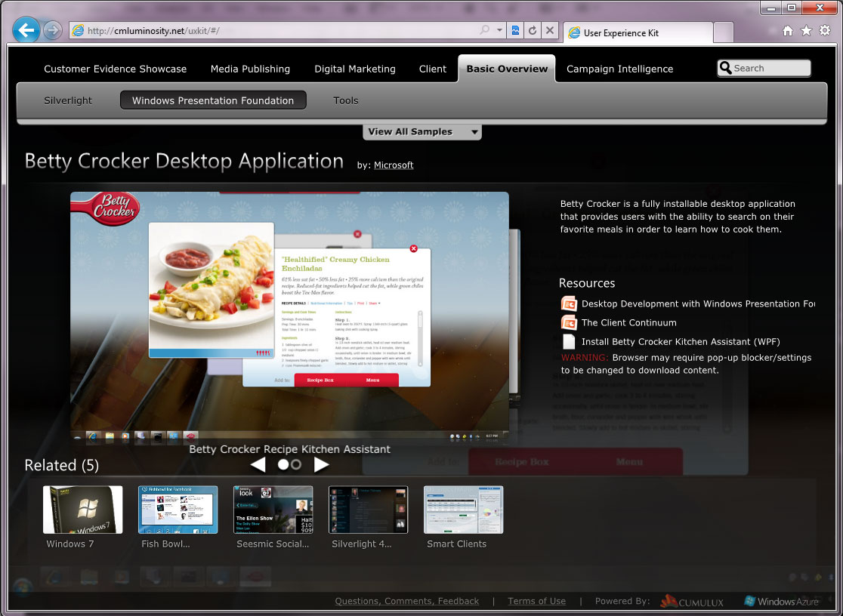Select Windows Presentation Foundation sub-tab
The width and height of the screenshot is (843, 616).
(x=213, y=100)
